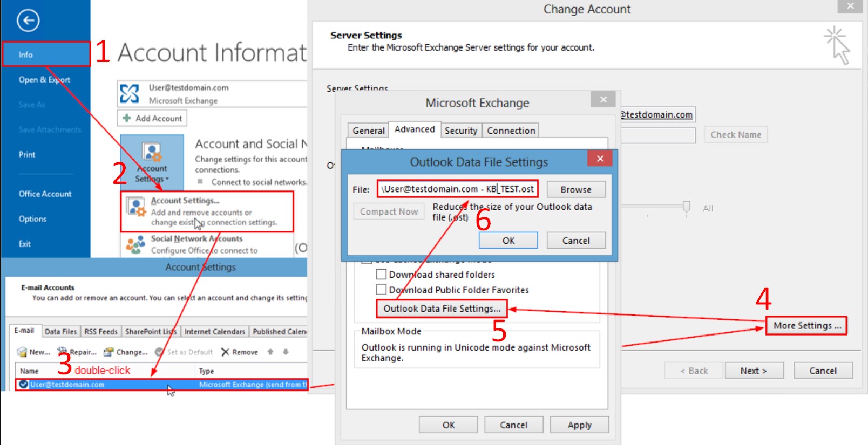Click the Remove account toolbar icon
The image size is (868, 445).
pos(226,352)
